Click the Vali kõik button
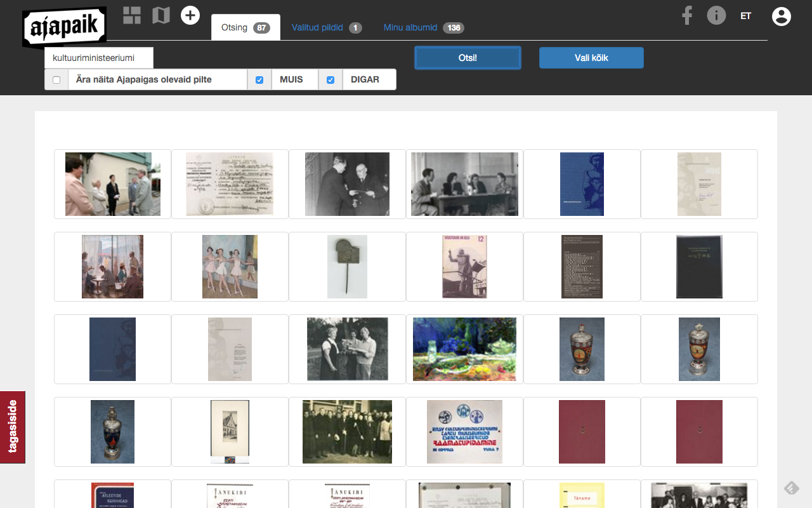812x508 pixels. [591, 58]
